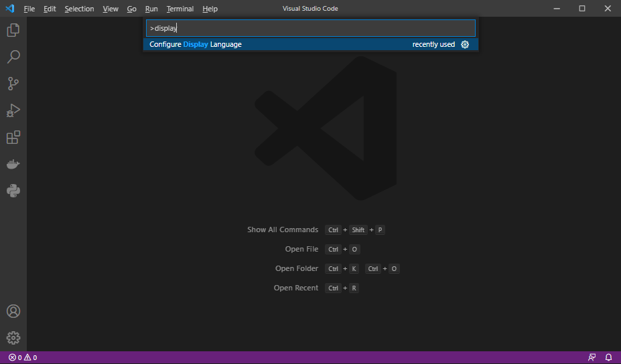621x364 pixels.
Task: Open the Run and Debug view
Action: (x=13, y=110)
